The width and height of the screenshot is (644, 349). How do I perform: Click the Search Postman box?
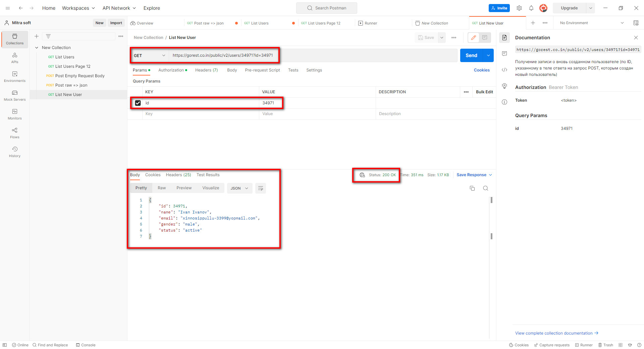click(x=327, y=8)
